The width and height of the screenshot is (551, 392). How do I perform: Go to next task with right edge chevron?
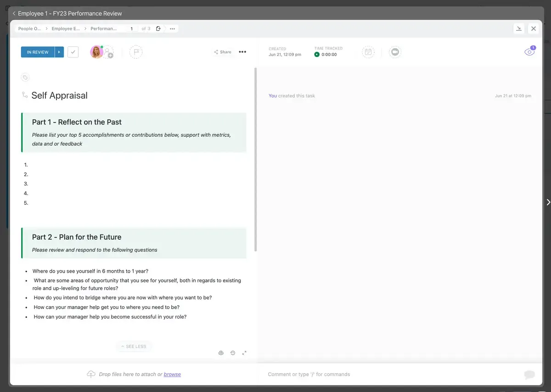pos(548,202)
